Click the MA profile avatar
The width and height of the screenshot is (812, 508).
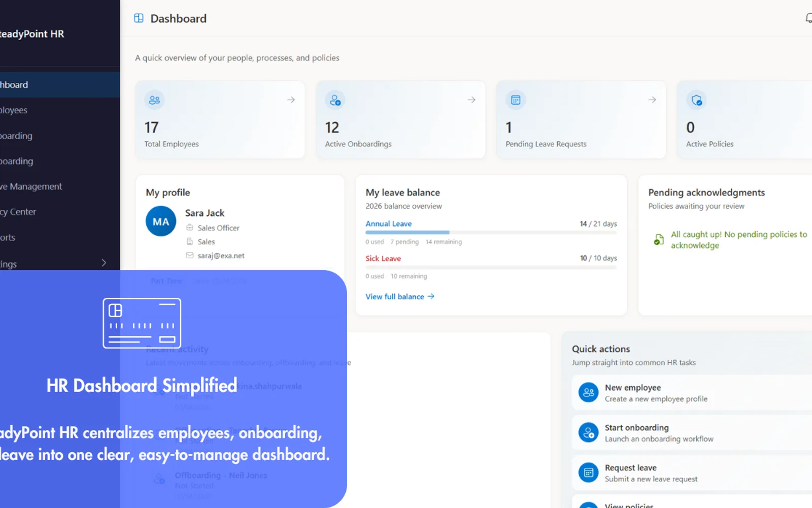(161, 221)
